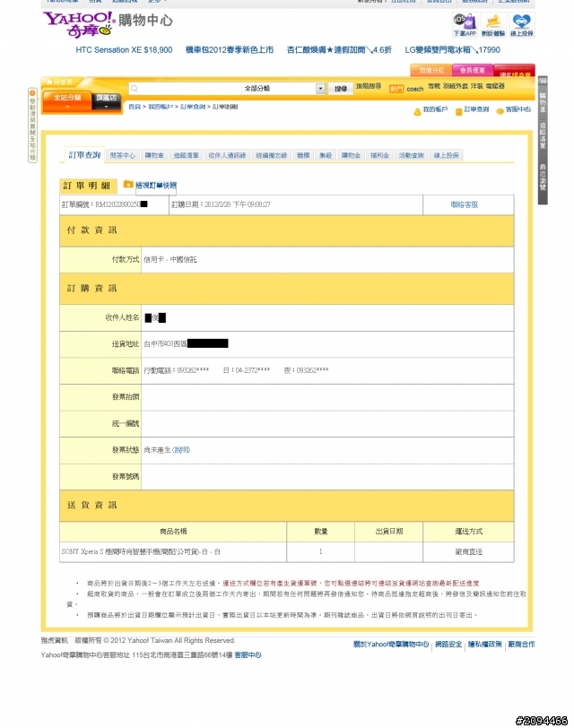Open 機車包2012春季新色上市 promo link

230,49
